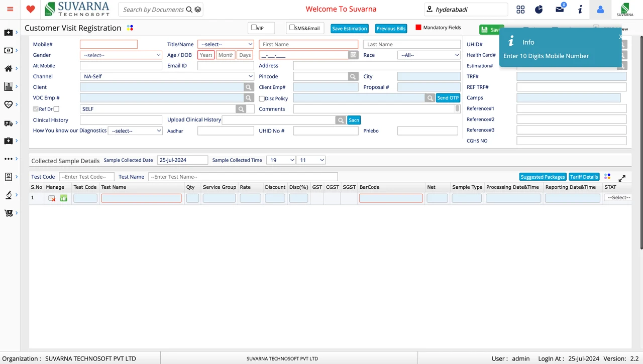This screenshot has height=364, width=643.
Task: Click the Pincode search icon
Action: (x=354, y=76)
